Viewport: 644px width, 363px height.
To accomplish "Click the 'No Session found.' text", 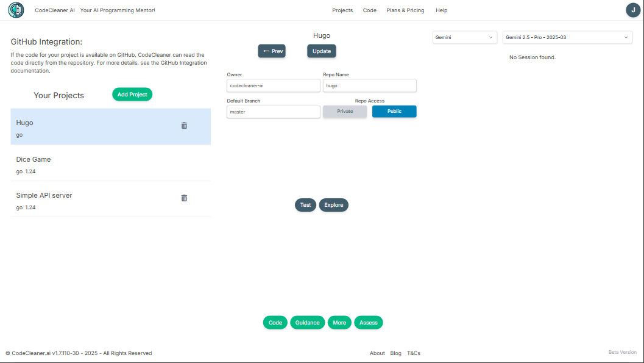I will 533,57.
